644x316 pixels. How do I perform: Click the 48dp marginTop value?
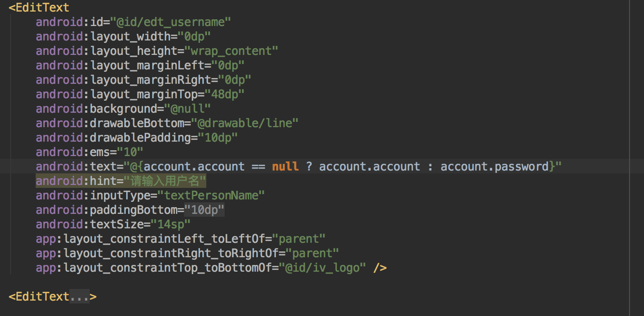225,94
